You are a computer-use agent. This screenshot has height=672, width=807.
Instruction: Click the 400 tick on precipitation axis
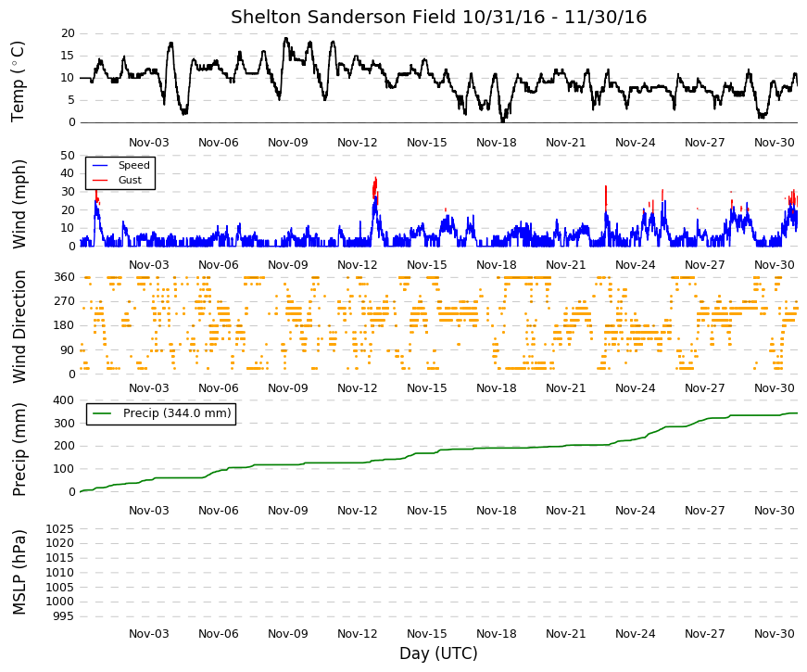[x=64, y=400]
